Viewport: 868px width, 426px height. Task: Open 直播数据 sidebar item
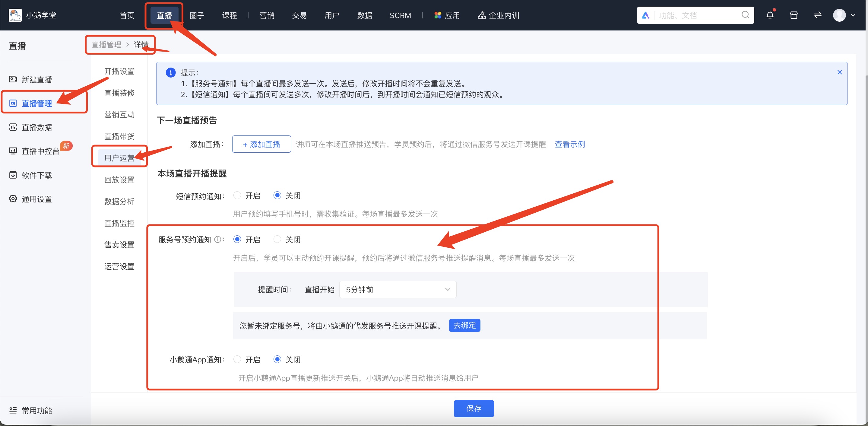[x=36, y=127]
